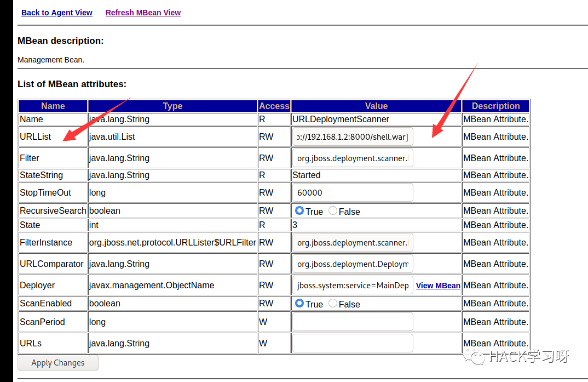Click the Description column header

[x=496, y=106]
